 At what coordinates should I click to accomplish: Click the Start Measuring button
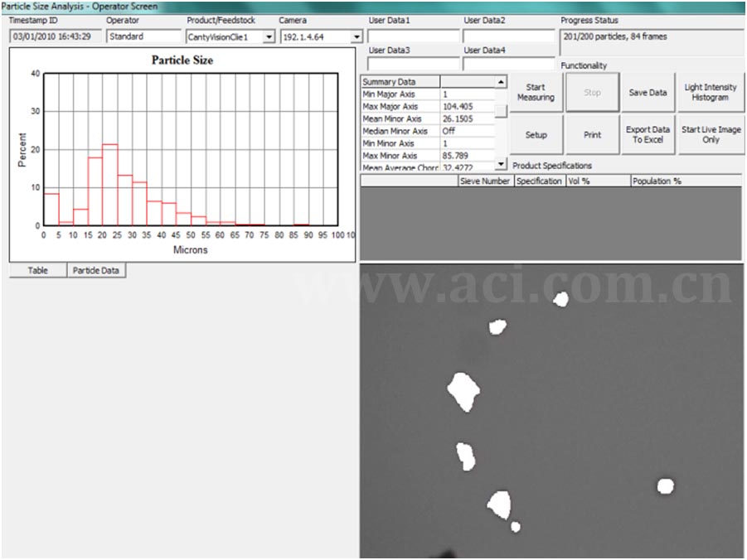[x=536, y=93]
